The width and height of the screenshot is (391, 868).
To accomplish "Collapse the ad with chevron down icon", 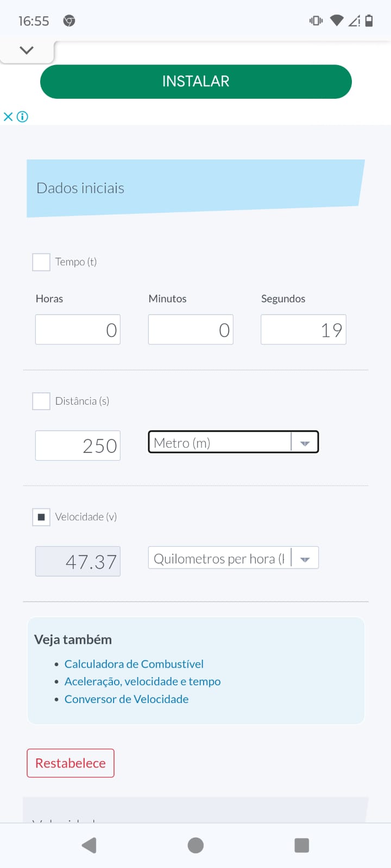I will pos(27,50).
